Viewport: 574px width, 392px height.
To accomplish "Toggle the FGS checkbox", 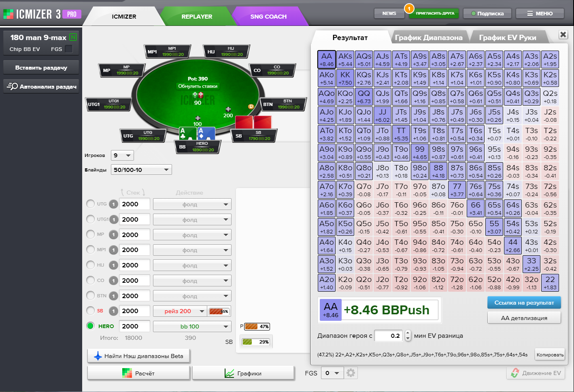I will (69, 49).
